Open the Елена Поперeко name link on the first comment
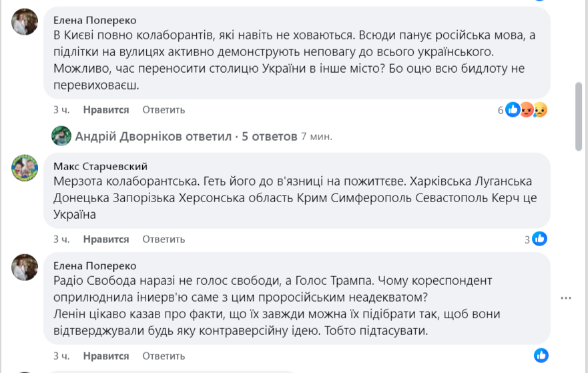The width and height of the screenshot is (588, 373). click(94, 21)
